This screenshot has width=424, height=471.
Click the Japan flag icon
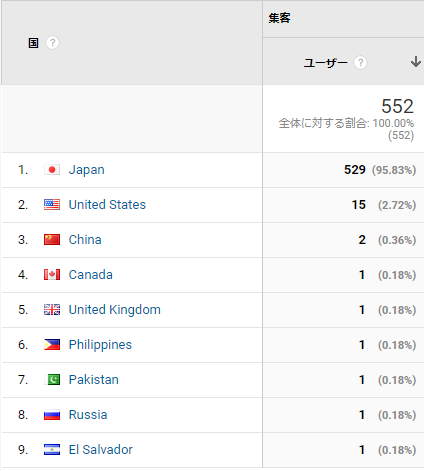pyautogui.click(x=52, y=170)
